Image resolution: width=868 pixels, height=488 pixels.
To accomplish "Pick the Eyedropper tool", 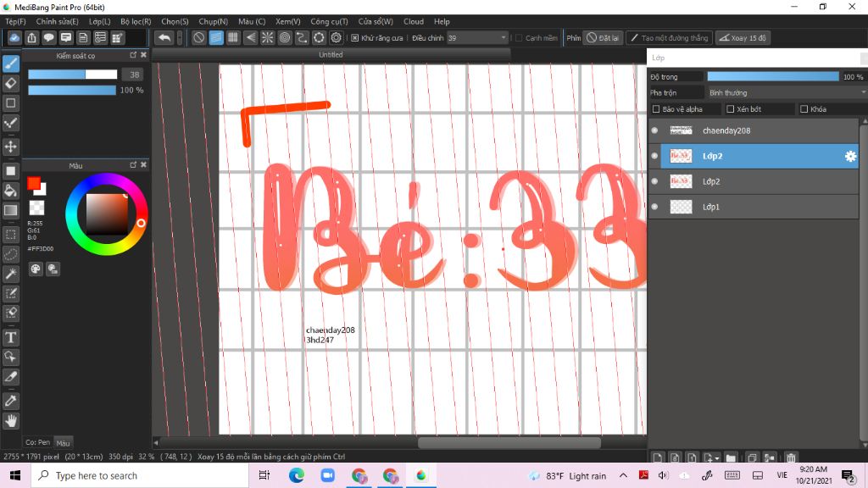I will tap(11, 401).
